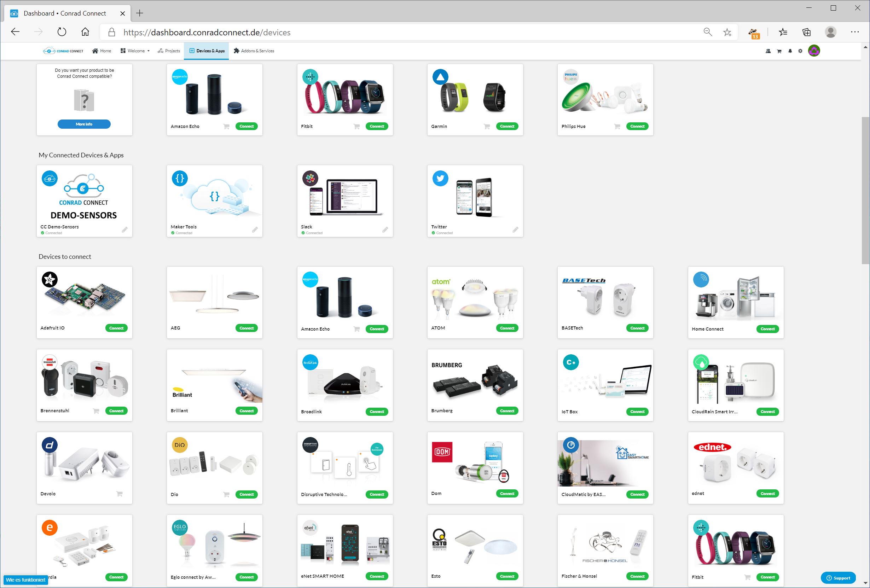Image resolution: width=870 pixels, height=588 pixels.
Task: Switch to Addons & Services tab
Action: click(x=254, y=51)
